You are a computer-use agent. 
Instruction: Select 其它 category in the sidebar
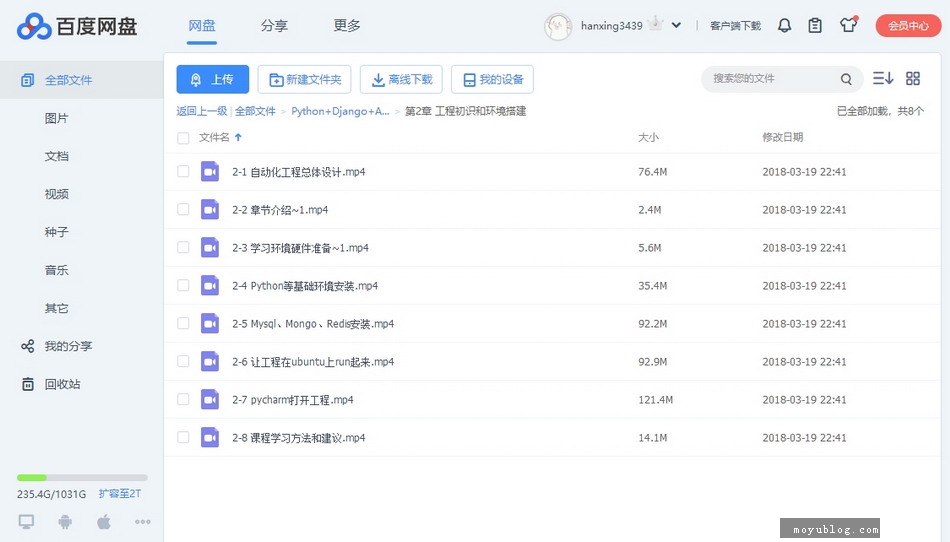(56, 308)
